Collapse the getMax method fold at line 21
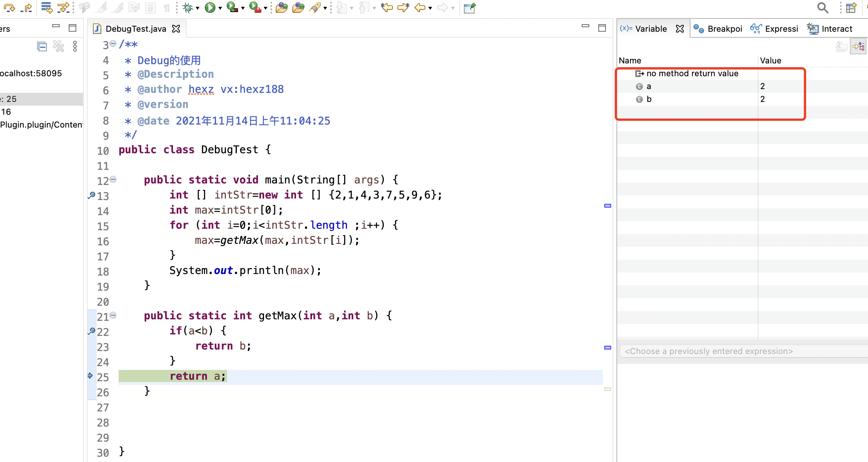 (x=113, y=315)
